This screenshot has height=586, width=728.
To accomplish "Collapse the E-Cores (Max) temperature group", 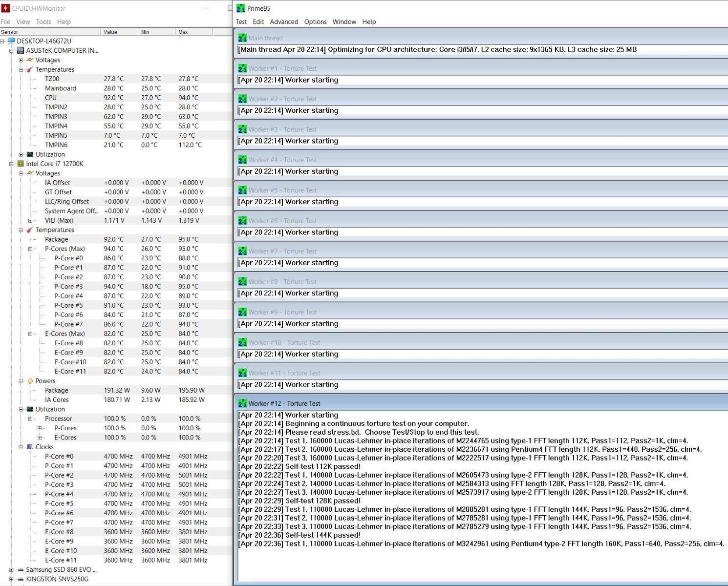I will click(x=30, y=334).
